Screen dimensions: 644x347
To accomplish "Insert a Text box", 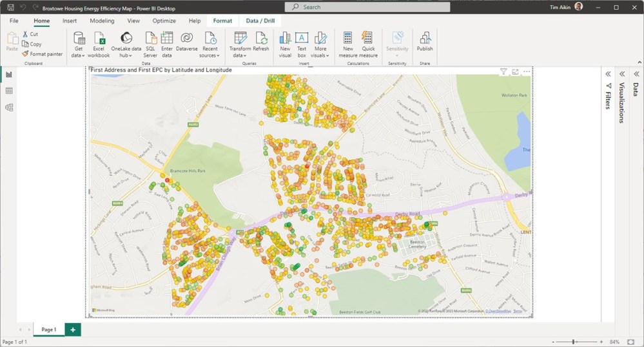I will tap(302, 38).
